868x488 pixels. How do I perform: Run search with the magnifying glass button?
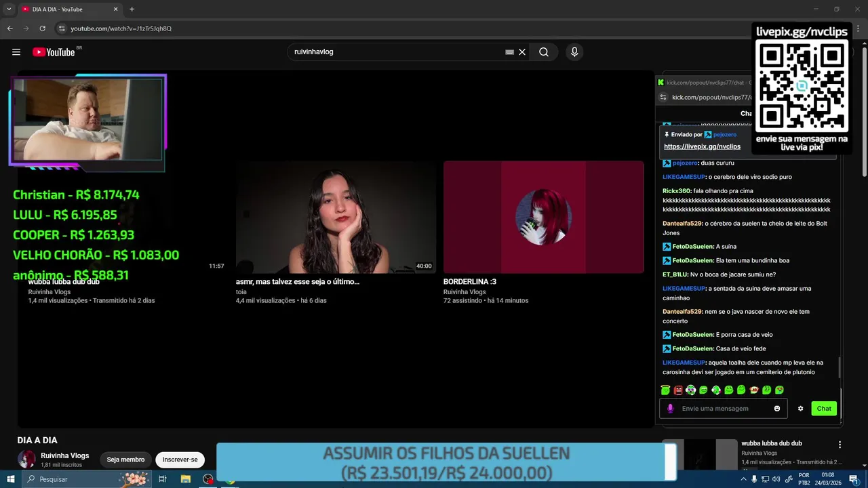(x=544, y=52)
